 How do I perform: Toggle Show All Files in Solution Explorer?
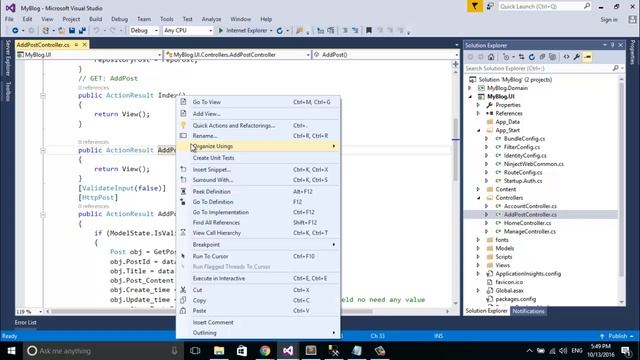pos(552,57)
